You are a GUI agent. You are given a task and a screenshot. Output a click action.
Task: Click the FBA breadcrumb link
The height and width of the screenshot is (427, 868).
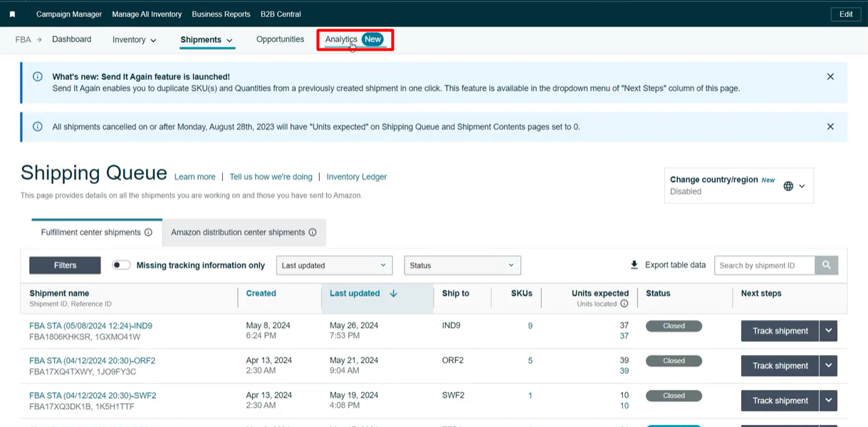coord(23,40)
